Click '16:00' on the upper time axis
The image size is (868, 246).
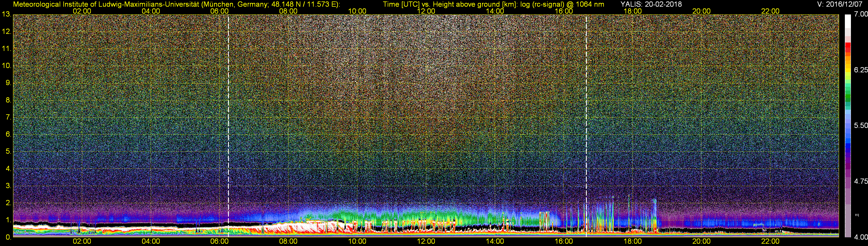coord(564,11)
